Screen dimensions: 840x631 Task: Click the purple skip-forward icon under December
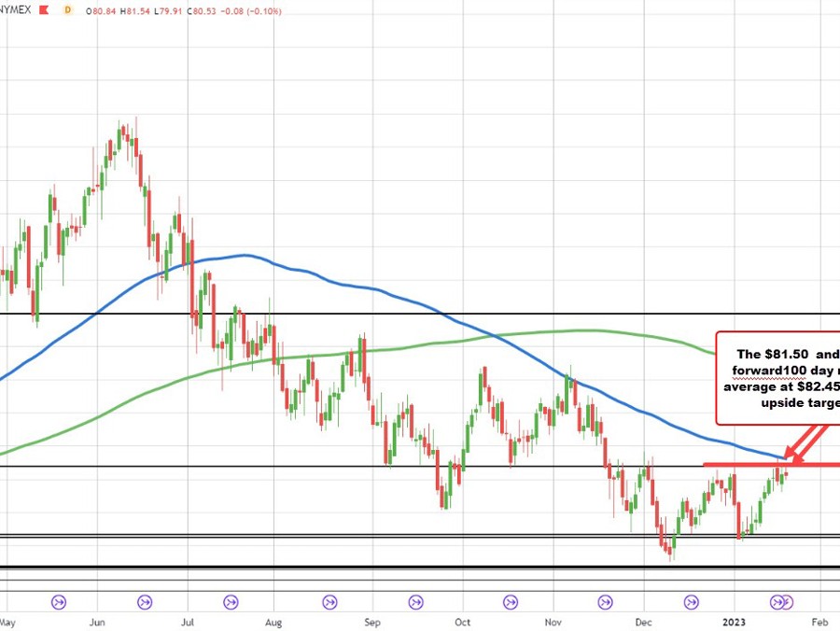click(x=690, y=603)
